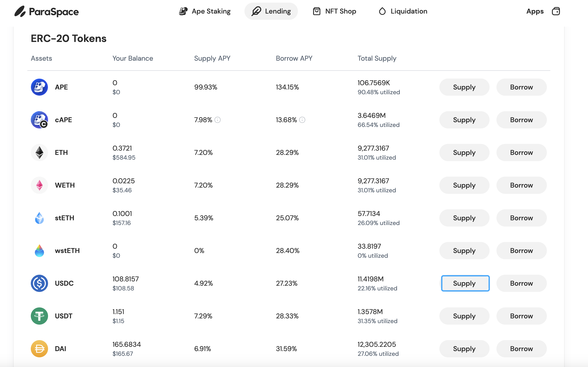Borrow ETH from the ETH row

[521, 153]
